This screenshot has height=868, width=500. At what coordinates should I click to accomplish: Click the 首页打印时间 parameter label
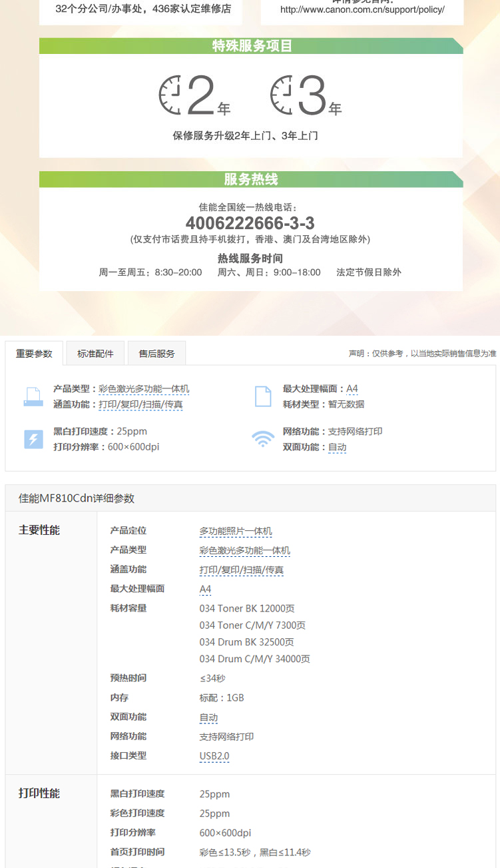pyautogui.click(x=137, y=852)
